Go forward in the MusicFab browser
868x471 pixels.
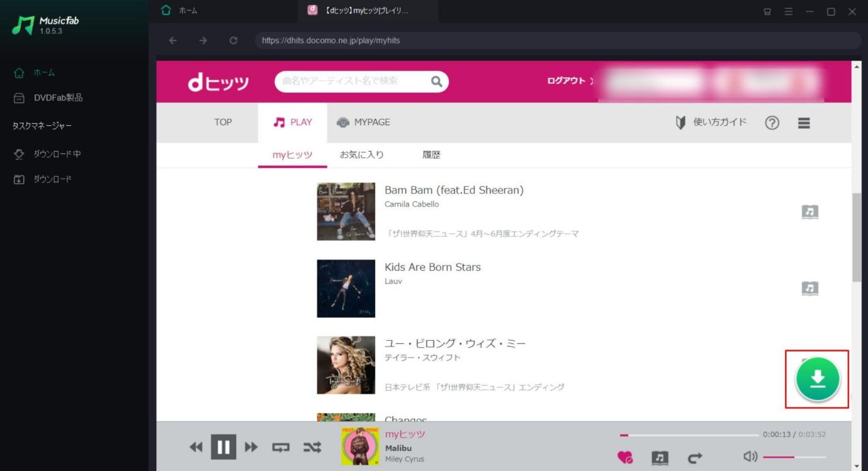click(203, 40)
